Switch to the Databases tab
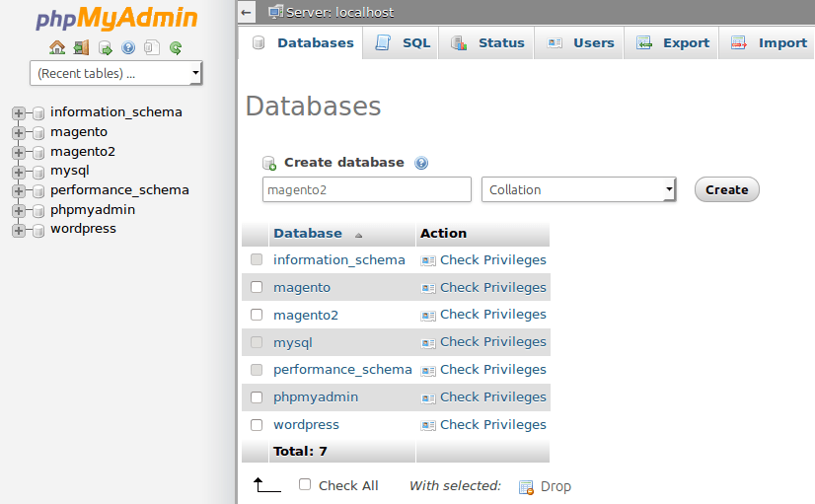 [300, 43]
